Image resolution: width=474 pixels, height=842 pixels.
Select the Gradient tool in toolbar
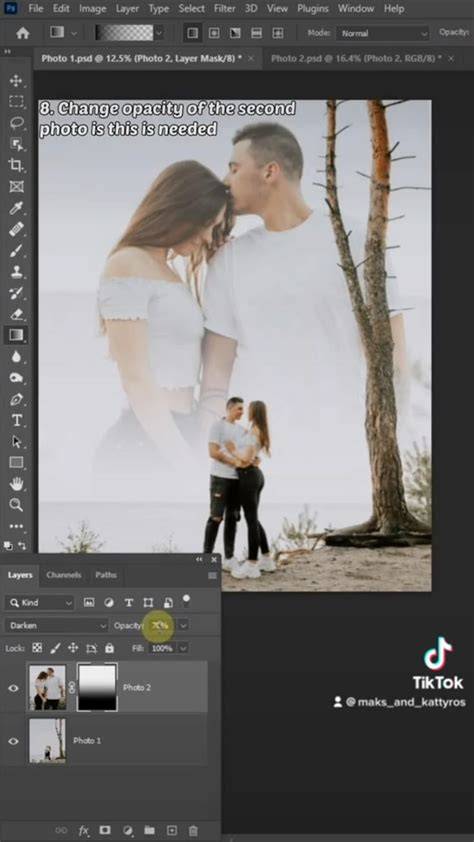16,335
